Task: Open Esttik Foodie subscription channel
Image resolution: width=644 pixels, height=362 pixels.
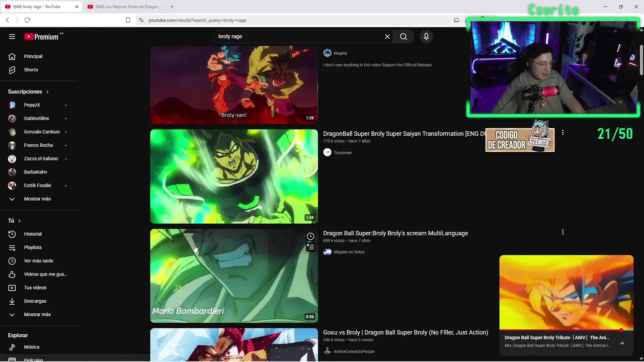Action: (39, 186)
